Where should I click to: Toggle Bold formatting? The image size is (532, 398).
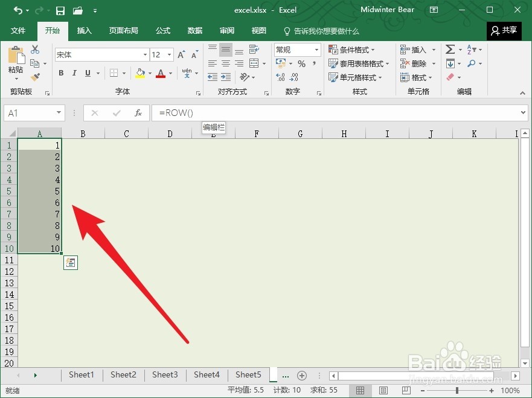(x=61, y=73)
